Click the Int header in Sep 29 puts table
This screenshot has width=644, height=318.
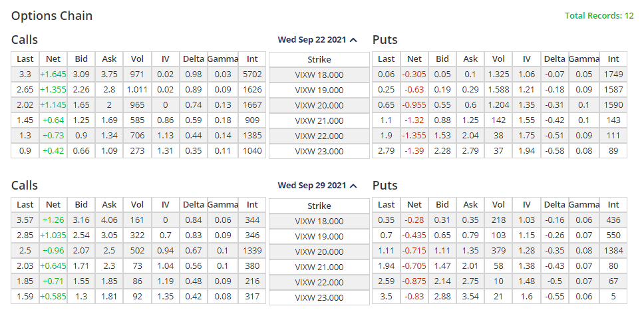click(x=613, y=205)
